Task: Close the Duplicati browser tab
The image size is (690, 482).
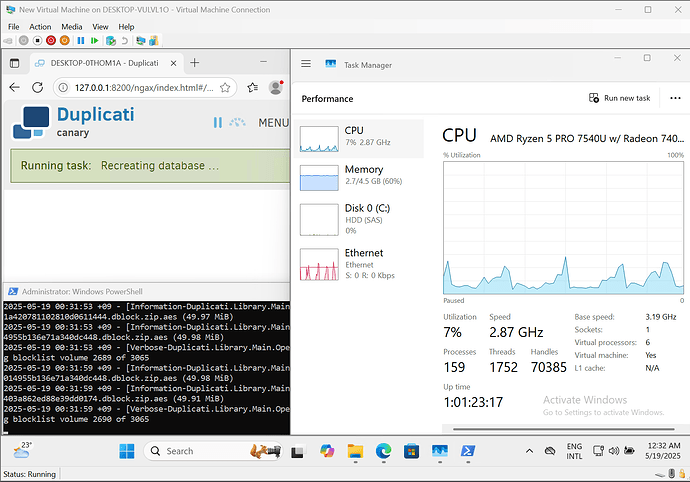Action: click(x=173, y=63)
